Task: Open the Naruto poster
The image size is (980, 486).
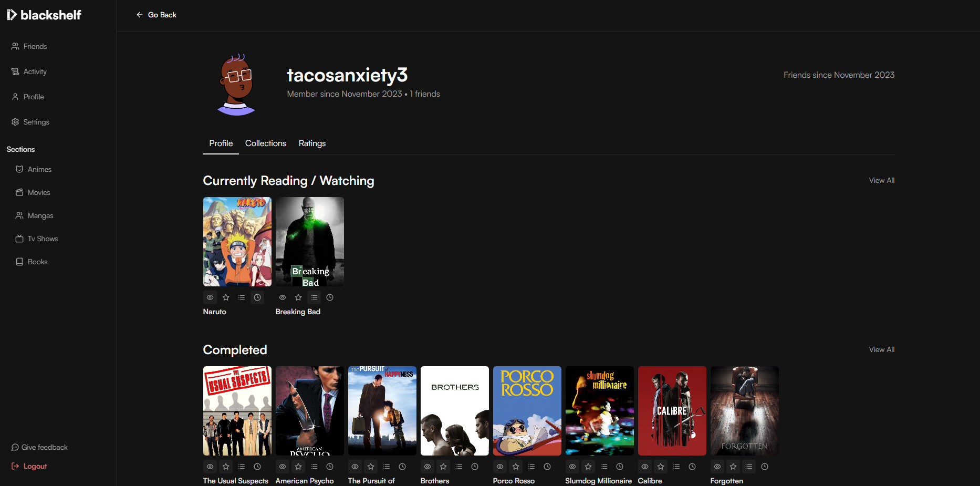Action: click(237, 242)
